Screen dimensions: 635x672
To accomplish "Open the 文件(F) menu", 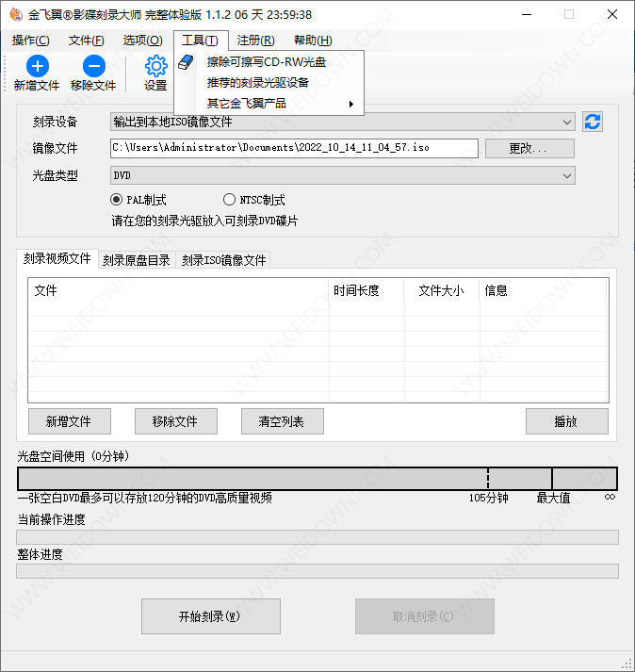I will tap(86, 41).
